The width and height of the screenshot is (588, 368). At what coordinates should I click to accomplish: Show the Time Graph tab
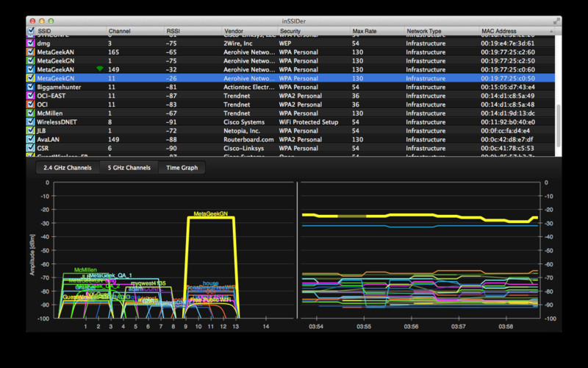point(182,168)
